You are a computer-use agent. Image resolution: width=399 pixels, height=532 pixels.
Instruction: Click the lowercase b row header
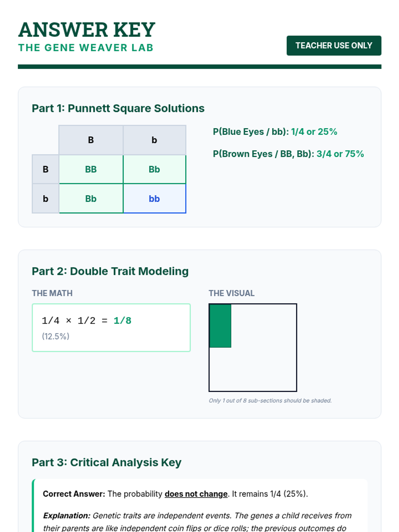click(46, 199)
